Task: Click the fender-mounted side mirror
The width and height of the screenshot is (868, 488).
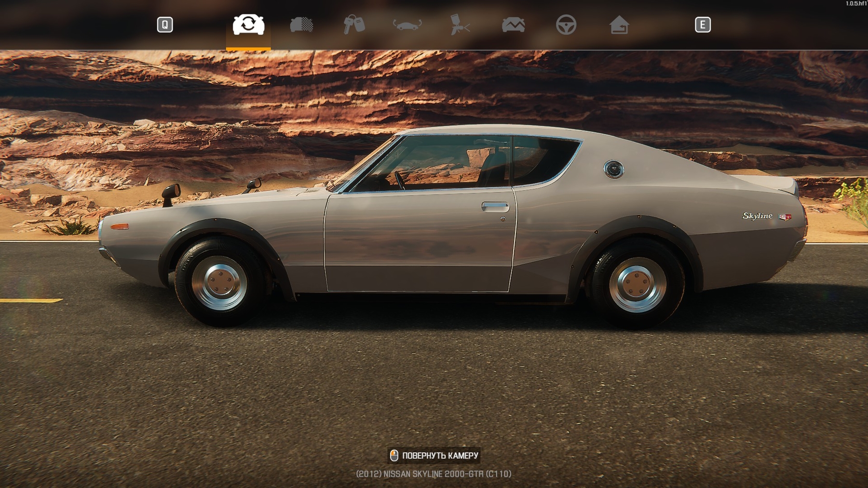Action: click(171, 194)
